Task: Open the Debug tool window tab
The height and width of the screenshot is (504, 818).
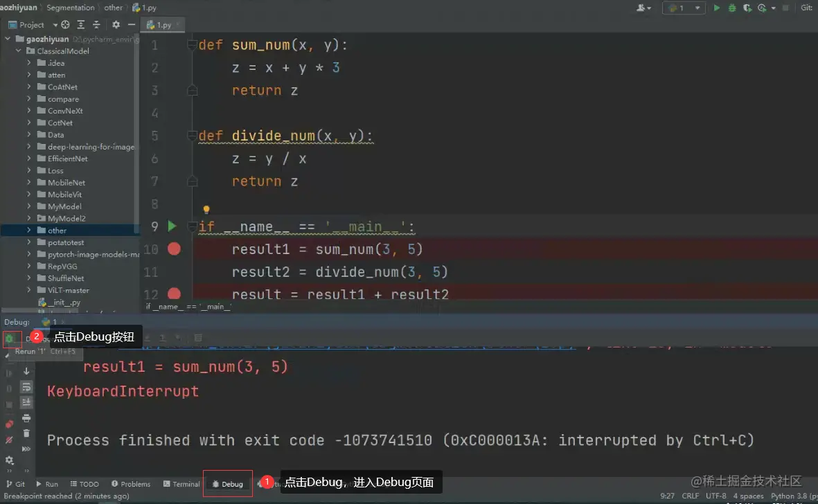Action: [x=227, y=484]
